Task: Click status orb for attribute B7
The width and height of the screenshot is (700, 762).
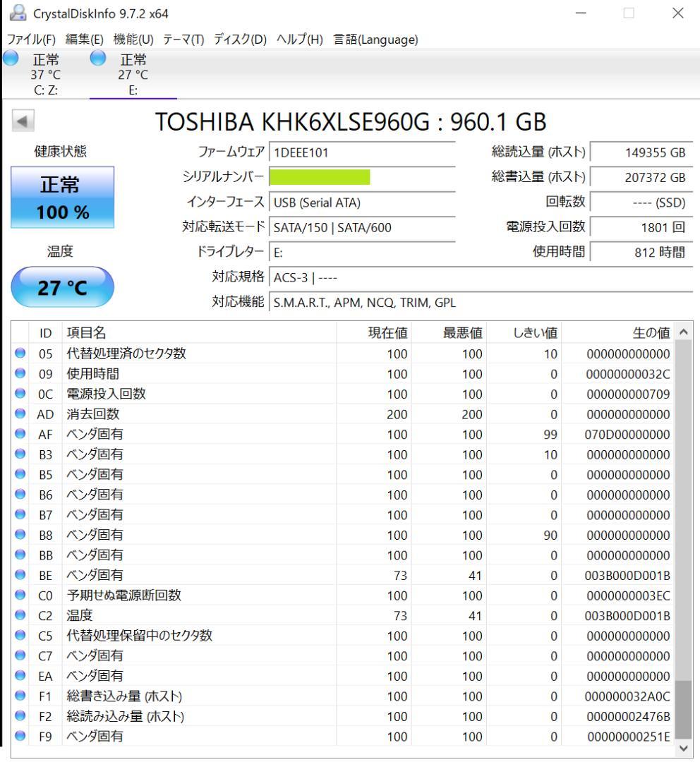Action: pyautogui.click(x=20, y=514)
